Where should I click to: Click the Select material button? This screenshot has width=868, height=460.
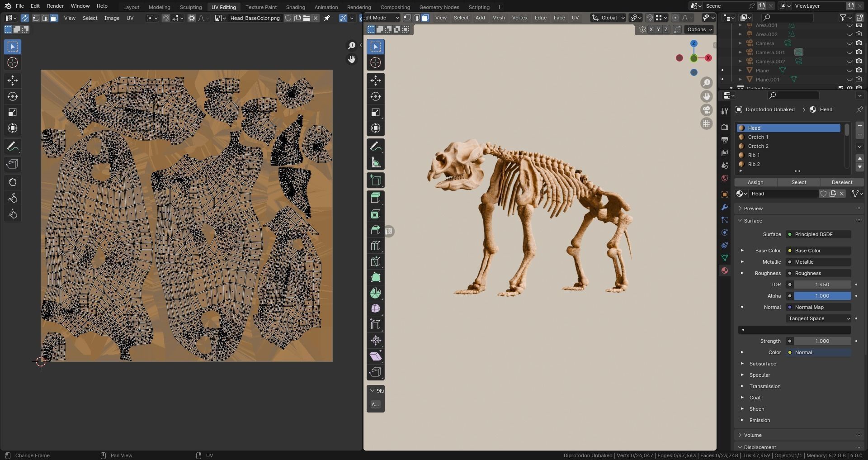click(798, 182)
